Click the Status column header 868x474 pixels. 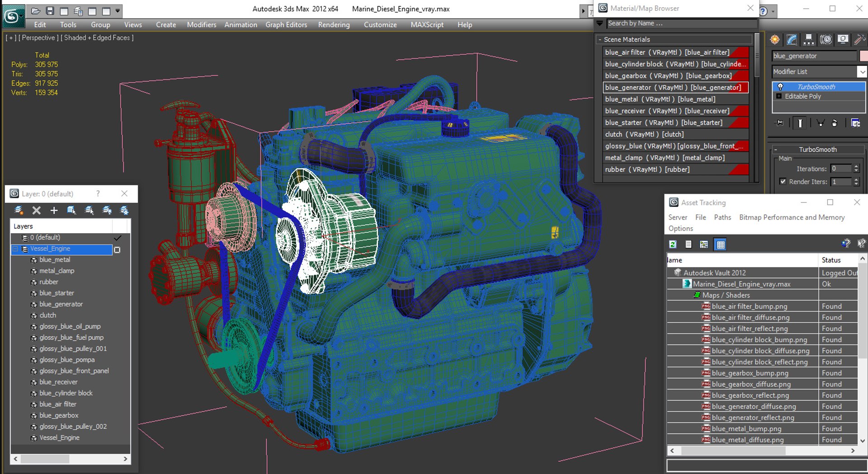[x=838, y=260]
